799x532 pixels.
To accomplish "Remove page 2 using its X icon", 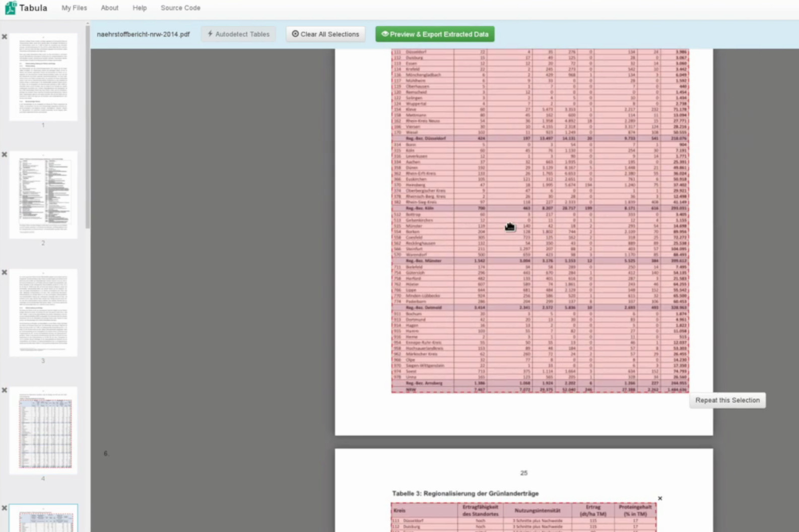I will (x=5, y=155).
